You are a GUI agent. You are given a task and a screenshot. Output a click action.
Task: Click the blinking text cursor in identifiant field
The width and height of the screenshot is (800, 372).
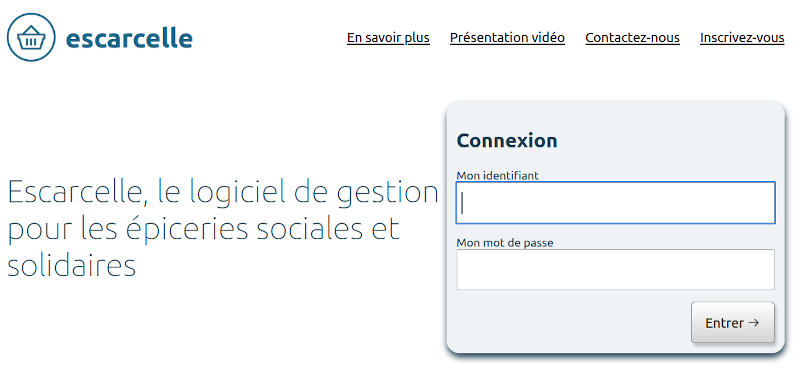pyautogui.click(x=462, y=203)
